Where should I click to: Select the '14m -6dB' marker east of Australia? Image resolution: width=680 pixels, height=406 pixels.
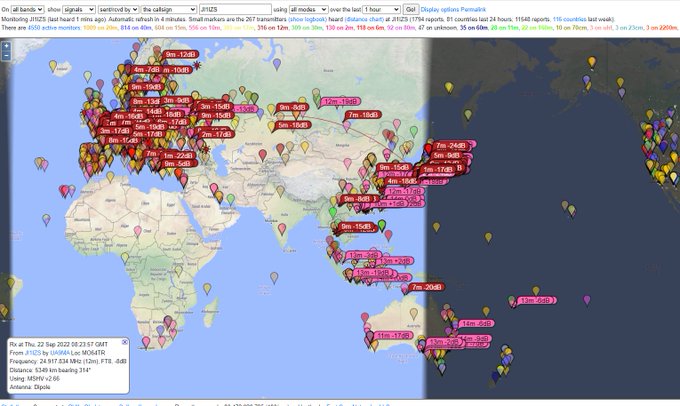pyautogui.click(x=476, y=323)
